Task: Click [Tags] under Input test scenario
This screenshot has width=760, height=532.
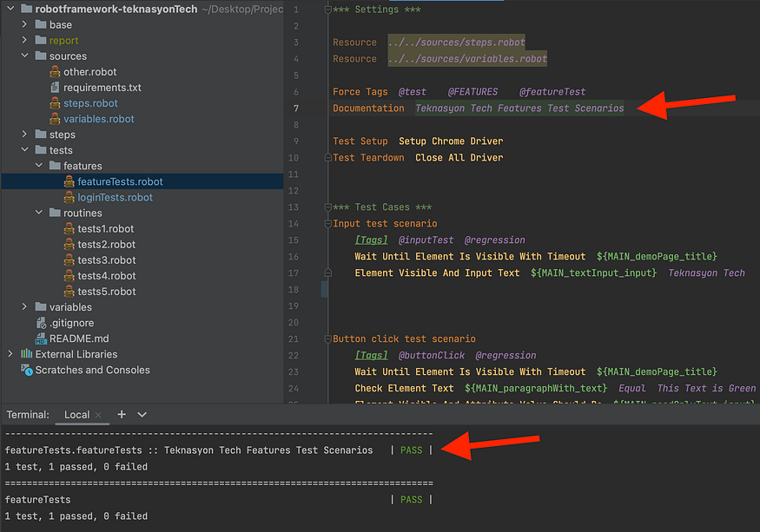Action: 371,240
